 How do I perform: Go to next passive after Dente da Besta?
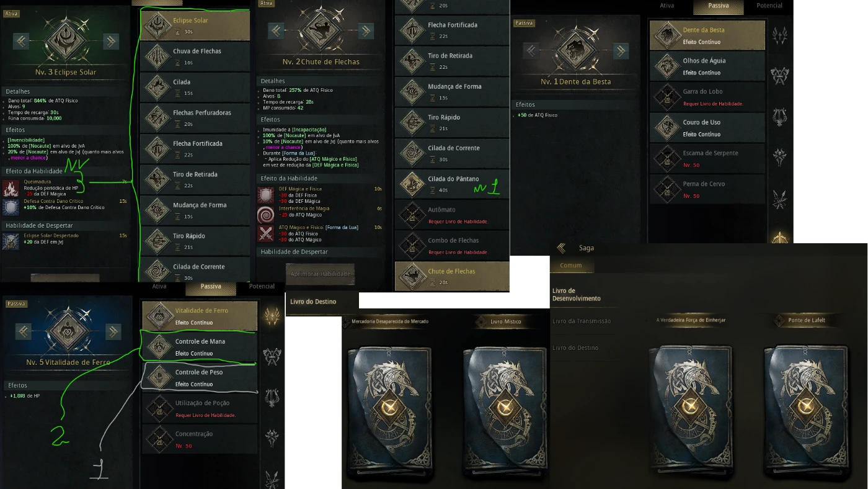[x=621, y=51]
